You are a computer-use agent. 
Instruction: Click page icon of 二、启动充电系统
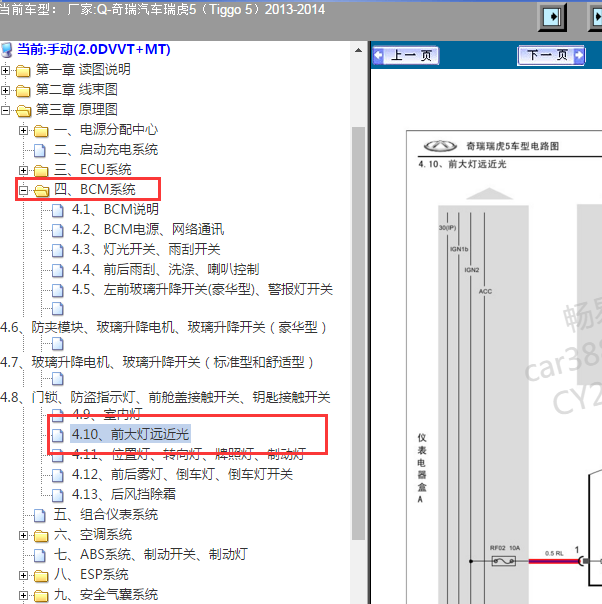40,150
